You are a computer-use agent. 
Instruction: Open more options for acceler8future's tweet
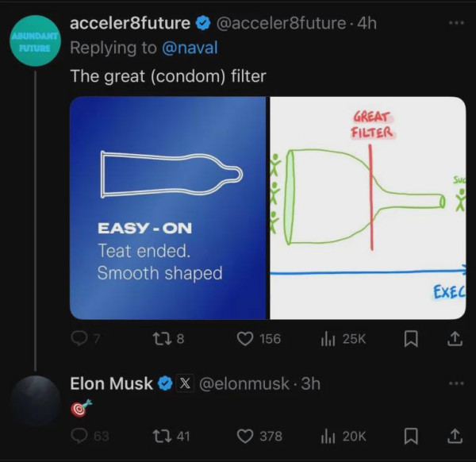tap(455, 23)
